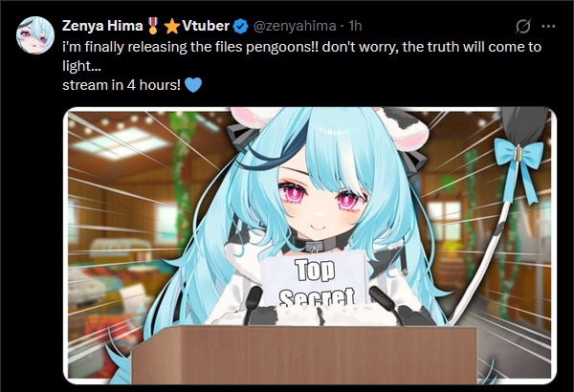Click the word Vtuber in display name
Viewport: 574px width, 392px height.
pyautogui.click(x=206, y=26)
